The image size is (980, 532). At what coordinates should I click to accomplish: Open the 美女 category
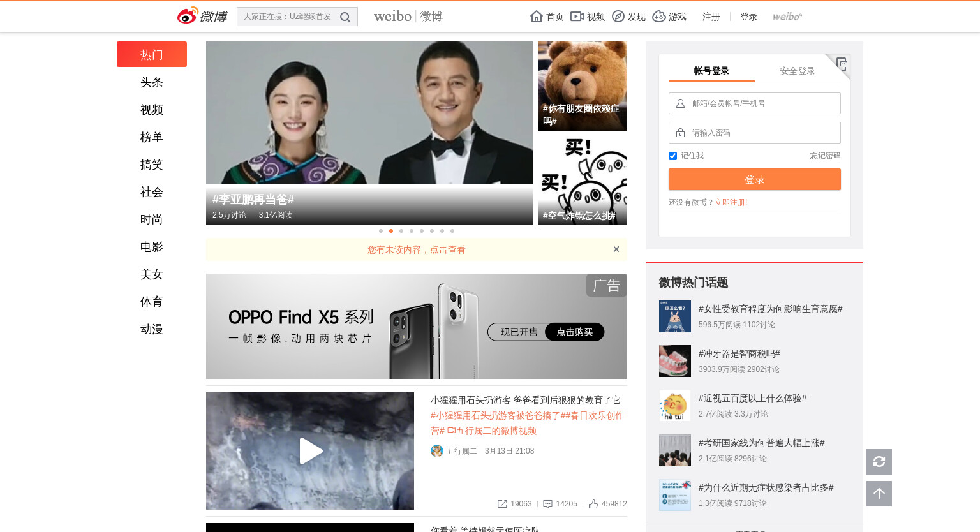click(152, 274)
